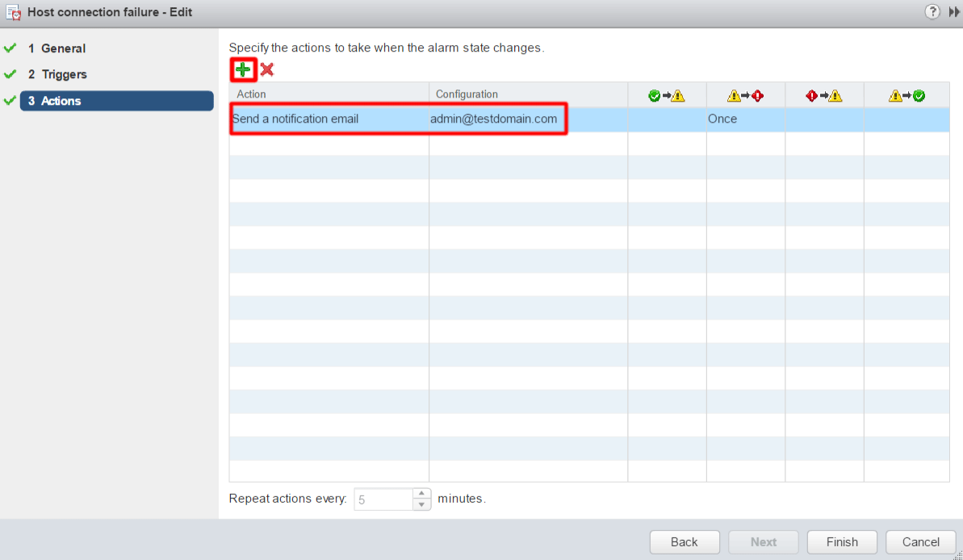963x560 pixels.
Task: Click the Back button
Action: 685,541
